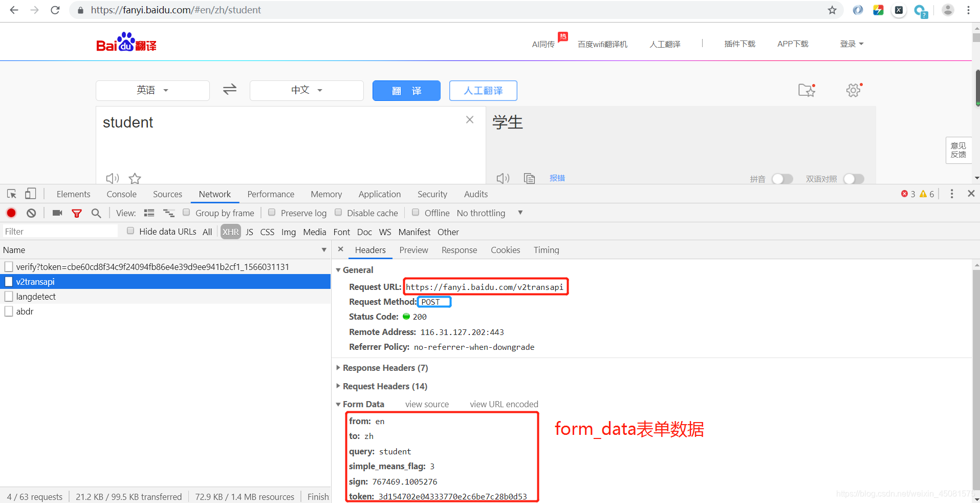This screenshot has height=503, width=980.
Task: Click the 人工翻译 outlined button
Action: coord(483,91)
